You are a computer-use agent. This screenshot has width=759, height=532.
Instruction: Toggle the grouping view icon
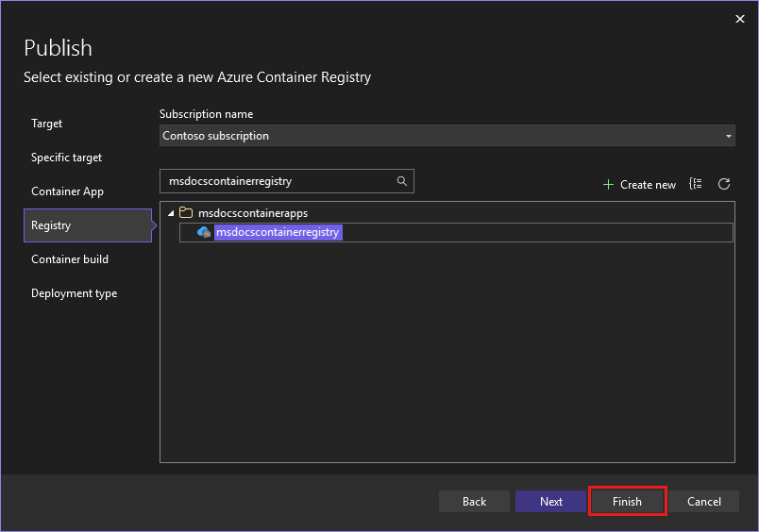tap(696, 184)
